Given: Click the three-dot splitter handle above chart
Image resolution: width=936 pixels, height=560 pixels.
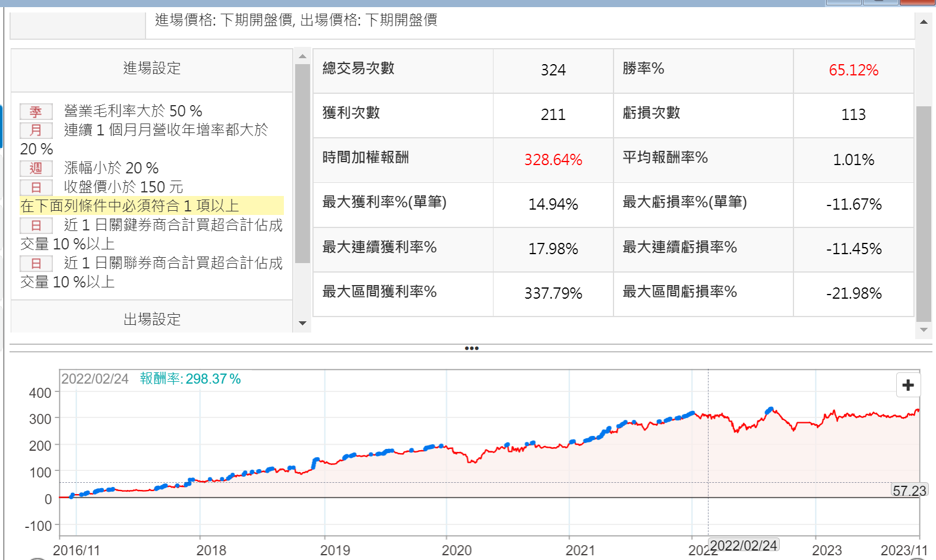Looking at the screenshot, I should tap(472, 348).
